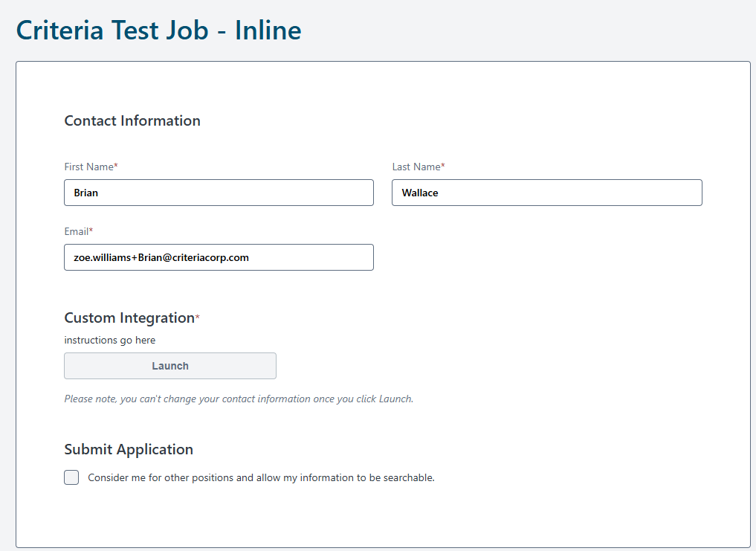Click the Submit Application heading
The image size is (756, 551).
(129, 449)
